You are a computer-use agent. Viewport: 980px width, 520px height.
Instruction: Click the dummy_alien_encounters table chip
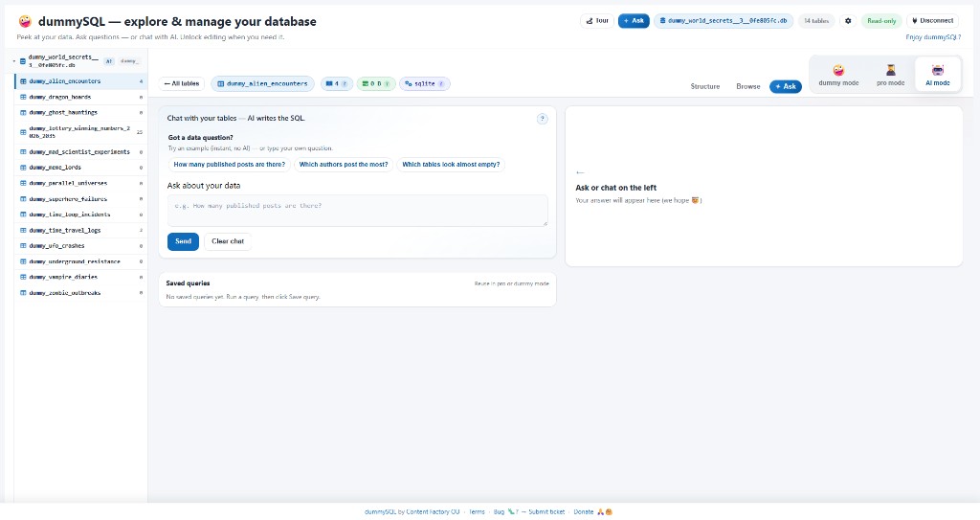point(262,84)
